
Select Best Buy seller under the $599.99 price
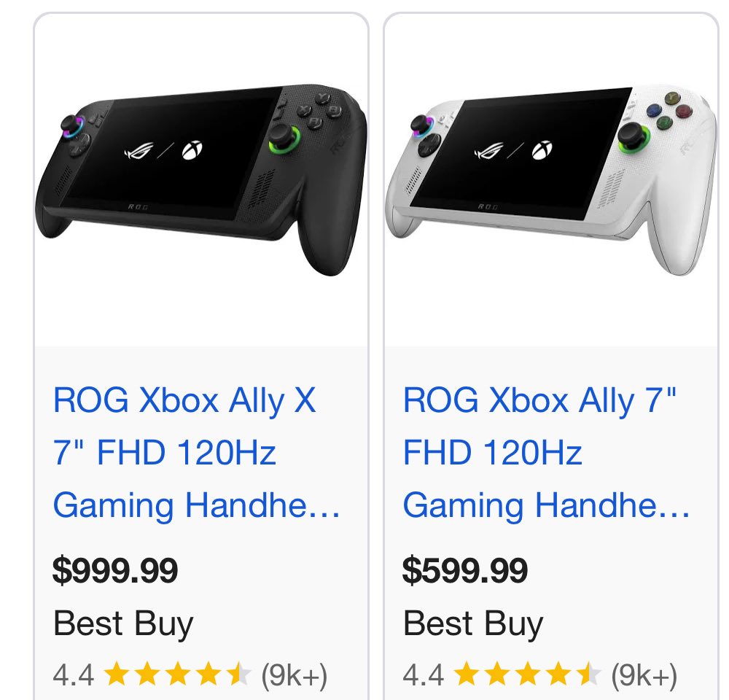[473, 624]
